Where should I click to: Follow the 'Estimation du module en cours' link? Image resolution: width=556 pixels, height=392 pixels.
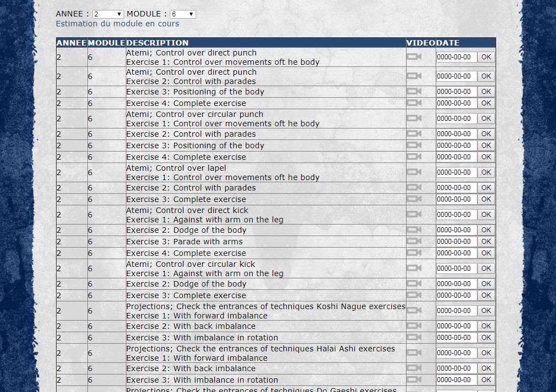click(x=118, y=24)
